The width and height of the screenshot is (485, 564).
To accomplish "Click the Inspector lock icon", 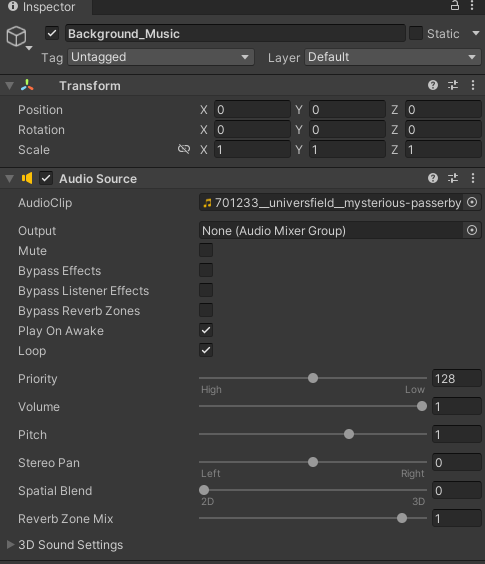I will pos(455,5).
